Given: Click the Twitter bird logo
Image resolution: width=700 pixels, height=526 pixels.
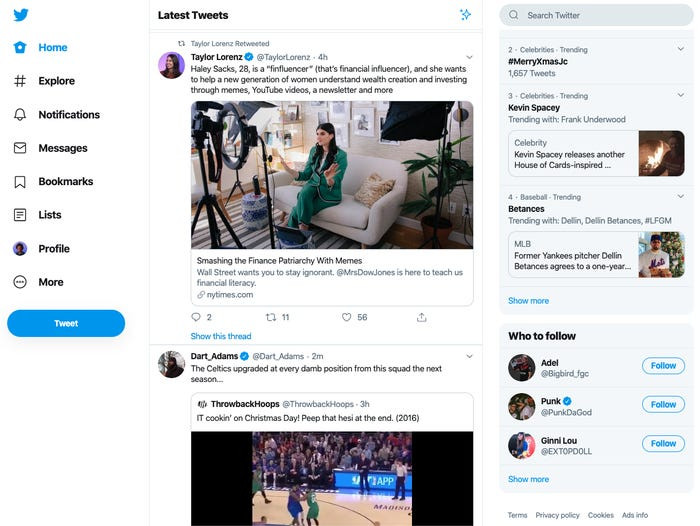Looking at the screenshot, I should point(20,14).
